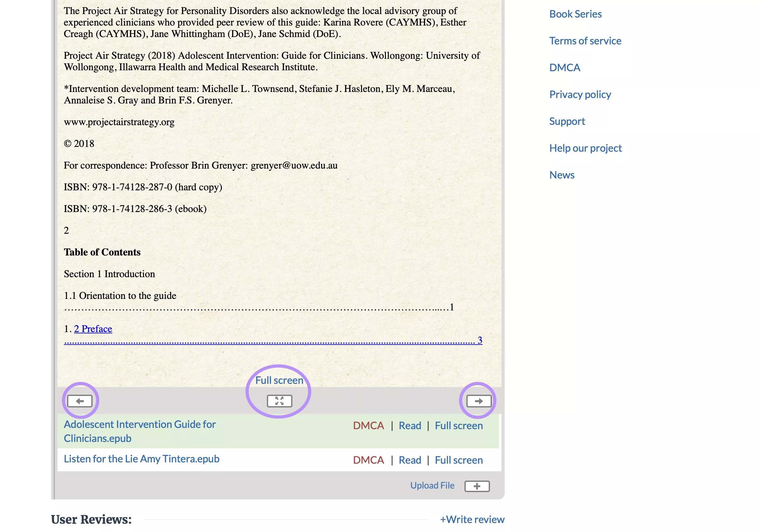Click Read for Listen for the Lie

click(x=411, y=459)
